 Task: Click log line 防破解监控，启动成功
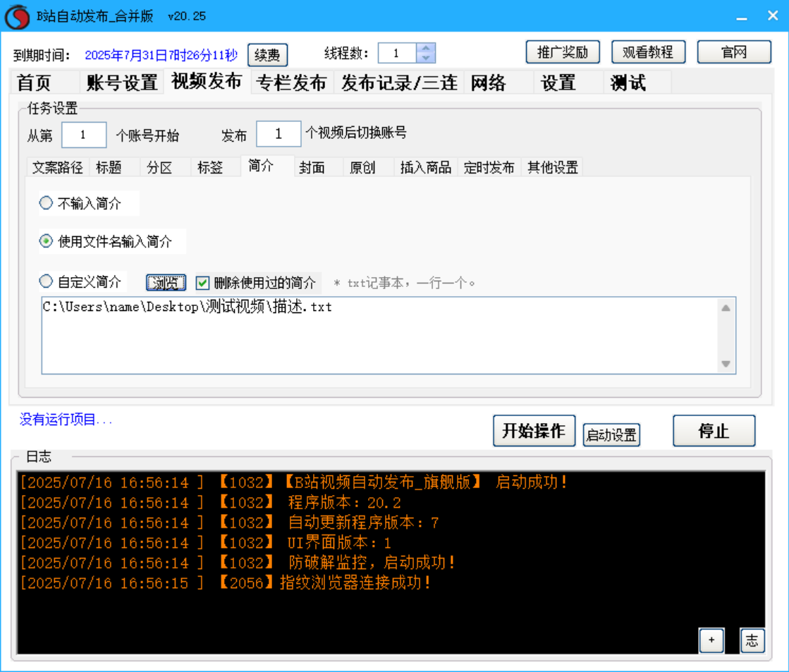(372, 563)
